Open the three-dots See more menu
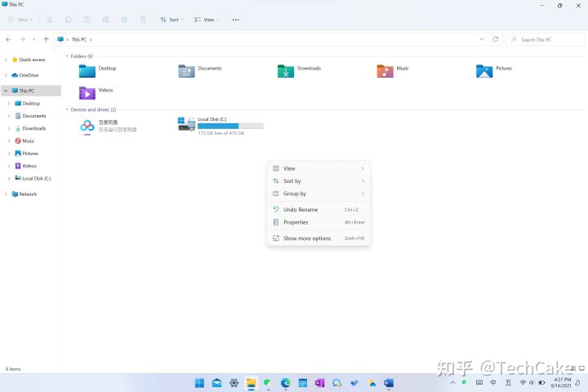588x392 pixels. (235, 20)
